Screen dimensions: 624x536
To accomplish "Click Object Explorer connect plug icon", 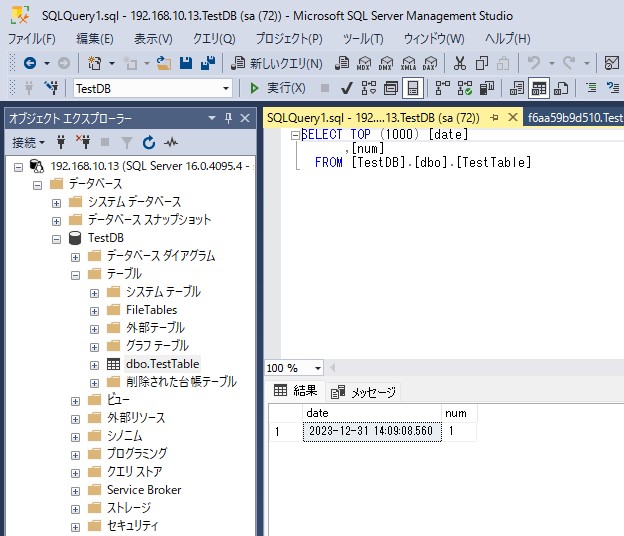I will click(61, 142).
